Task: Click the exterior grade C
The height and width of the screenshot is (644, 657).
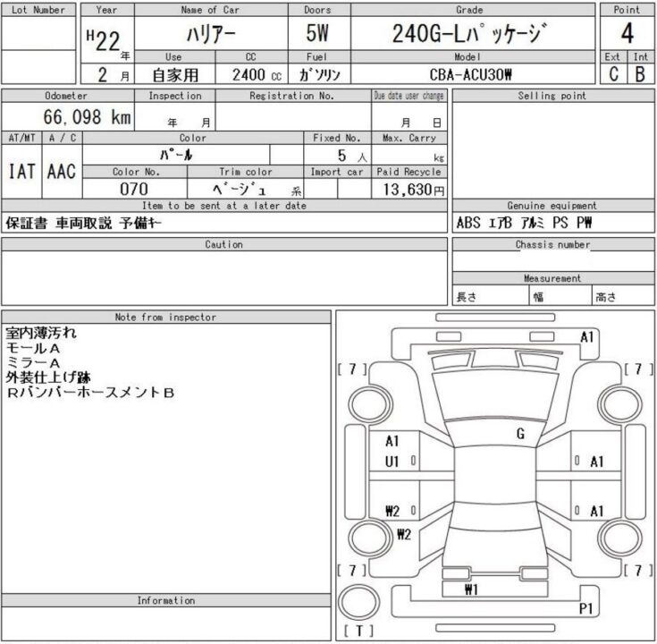Action: click(613, 74)
